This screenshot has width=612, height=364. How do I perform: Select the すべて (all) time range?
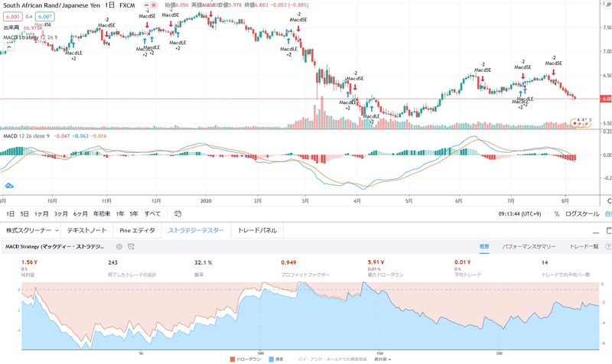152,214
